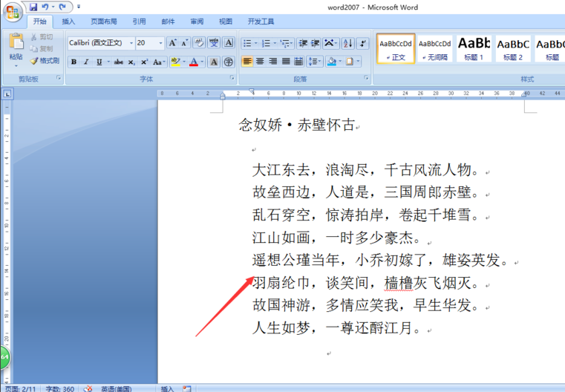Image resolution: width=565 pixels, height=392 pixels.
Task: Open Paragraph dialog launcher
Action: [367, 78]
